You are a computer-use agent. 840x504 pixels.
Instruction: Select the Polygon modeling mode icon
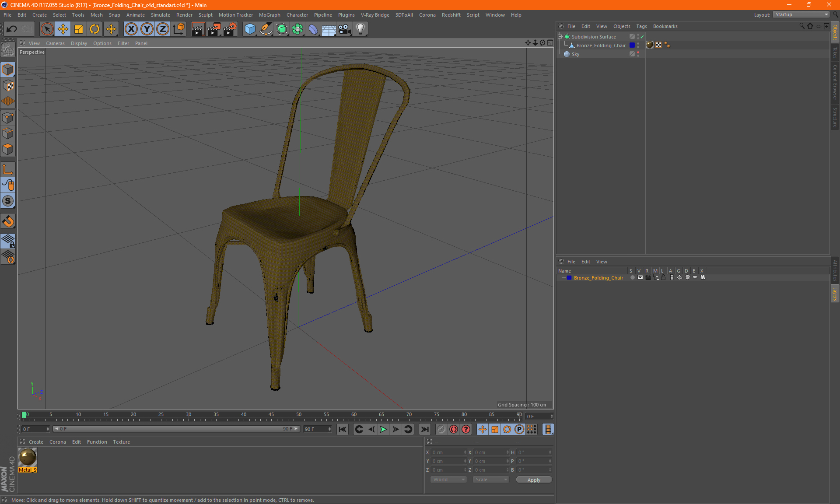coord(8,149)
